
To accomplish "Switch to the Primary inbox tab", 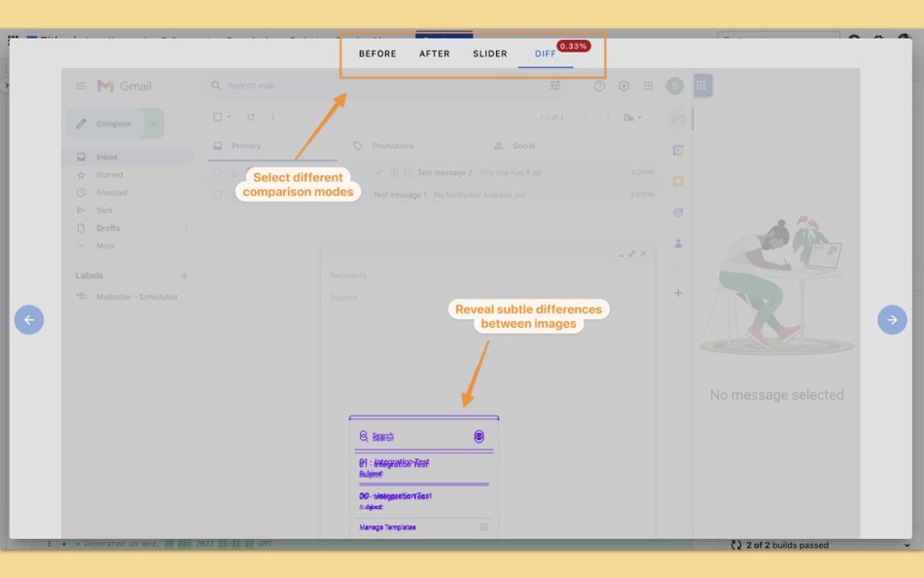I will [x=273, y=146].
